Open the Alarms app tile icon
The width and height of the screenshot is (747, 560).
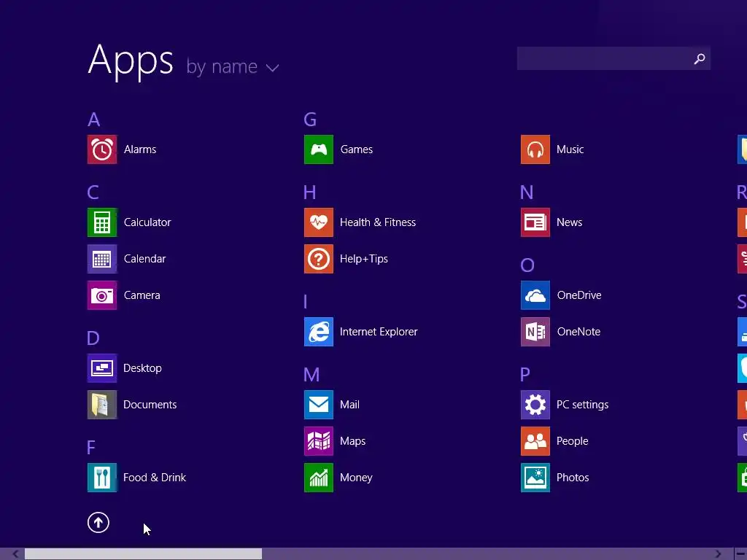(102, 149)
